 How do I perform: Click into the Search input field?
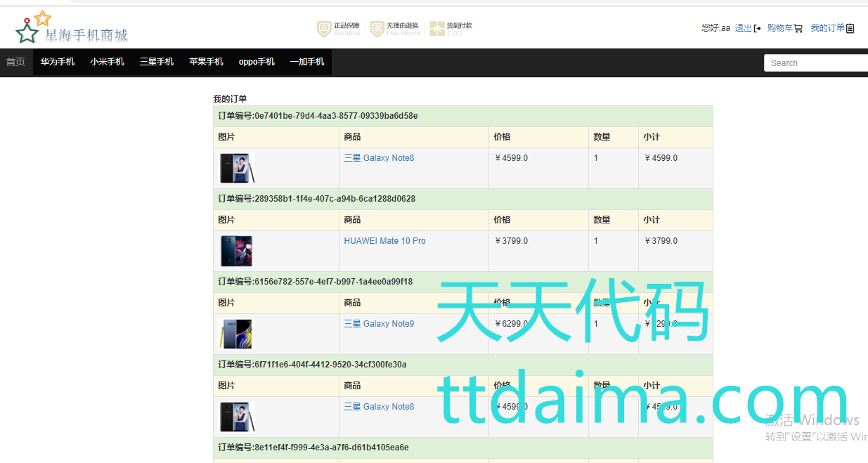tap(815, 63)
